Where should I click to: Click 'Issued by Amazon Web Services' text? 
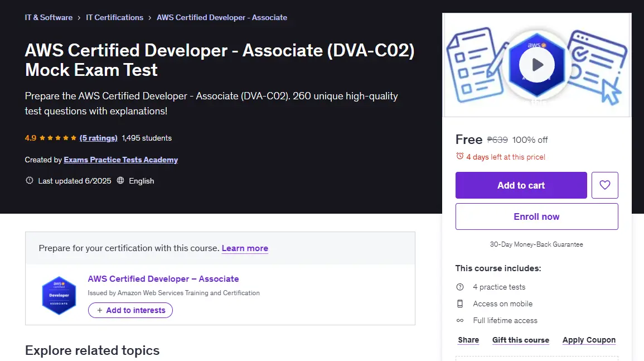(x=173, y=293)
